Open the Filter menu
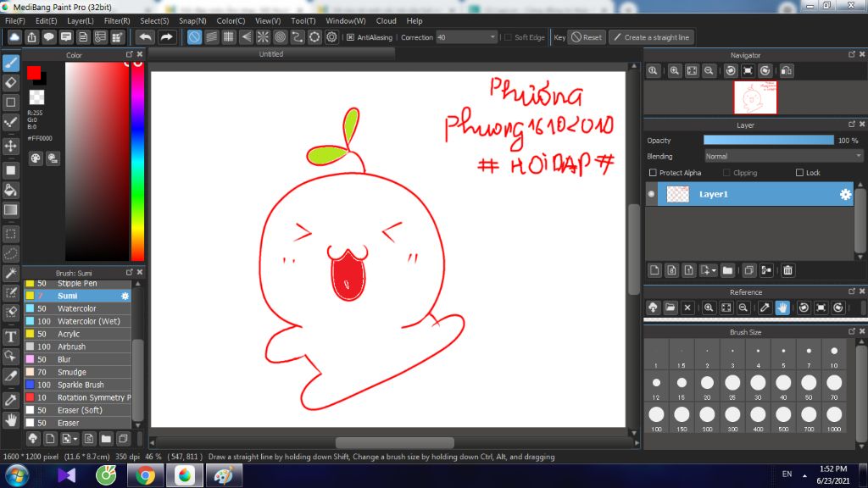Screen dimensions: 868x488 (x=117, y=20)
